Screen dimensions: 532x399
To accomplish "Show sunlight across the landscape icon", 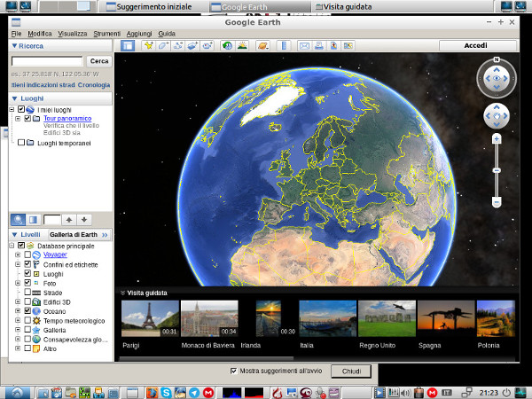I will point(242,45).
